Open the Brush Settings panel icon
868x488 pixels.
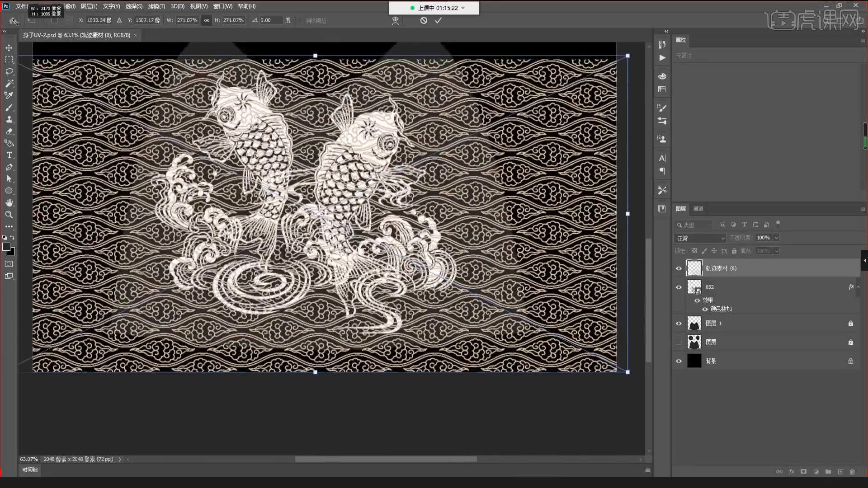point(662,108)
